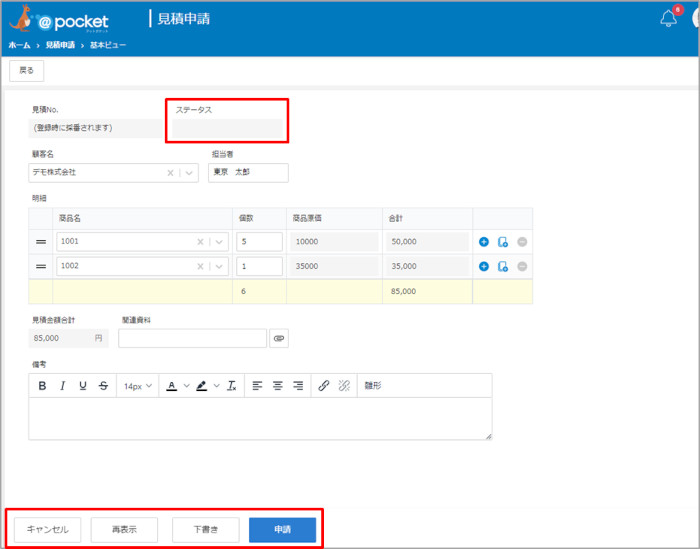Expand the font color dropdown arrow
This screenshot has width=700, height=549.
click(187, 386)
